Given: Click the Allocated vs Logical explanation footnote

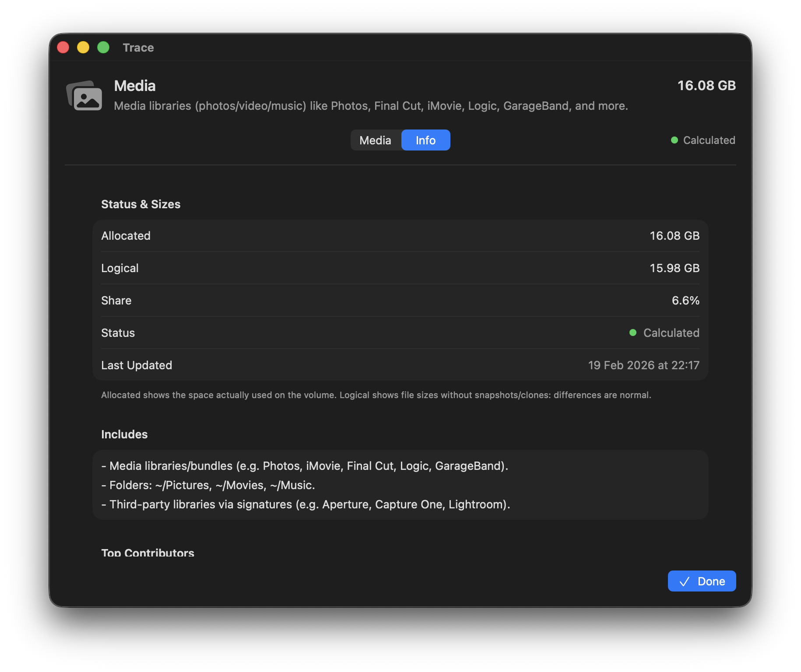Looking at the screenshot, I should click(x=376, y=395).
